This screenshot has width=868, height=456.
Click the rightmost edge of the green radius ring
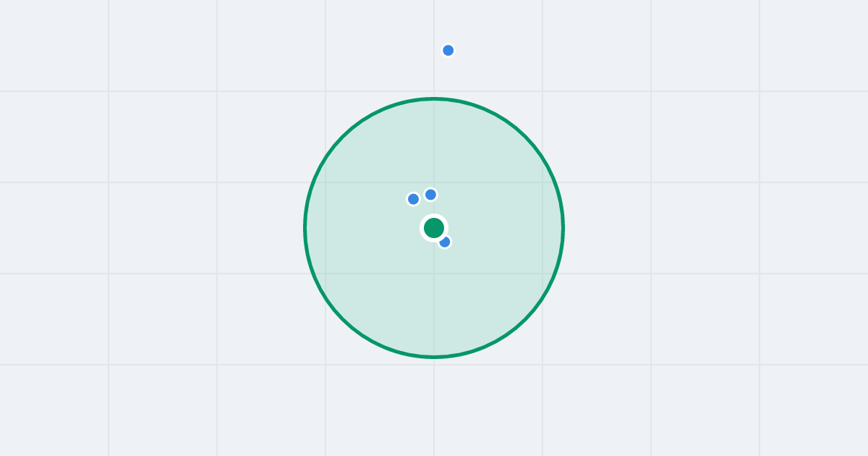[563, 228]
